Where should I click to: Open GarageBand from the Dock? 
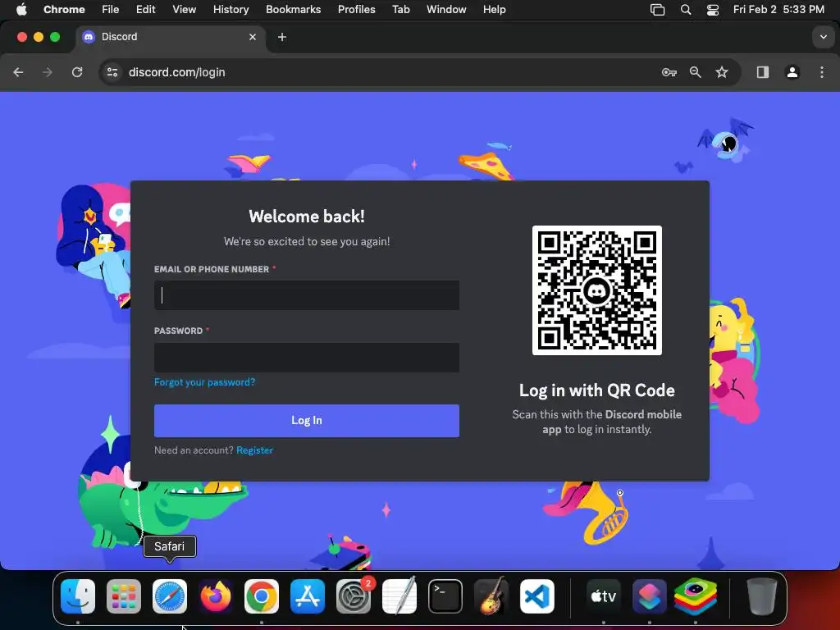491,596
